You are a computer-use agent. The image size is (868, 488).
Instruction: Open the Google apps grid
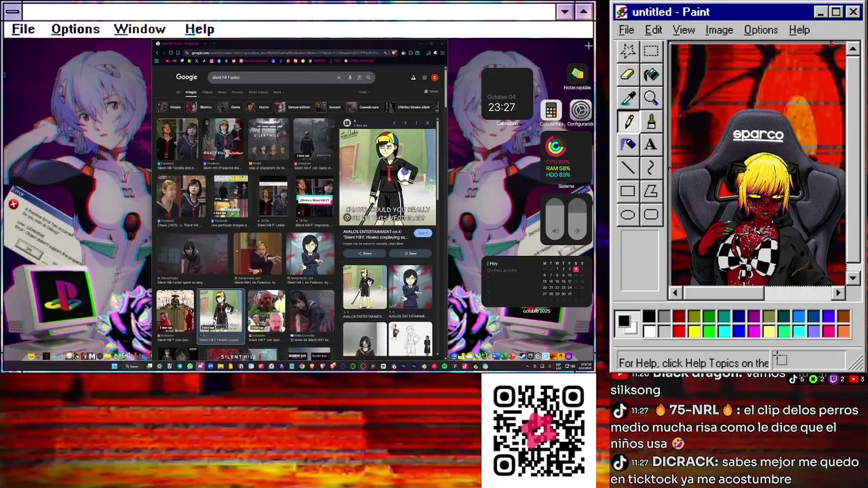pyautogui.click(x=424, y=77)
